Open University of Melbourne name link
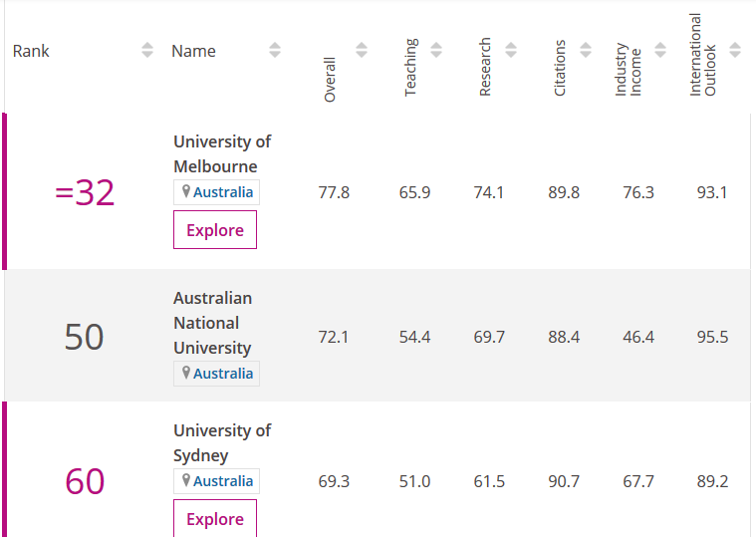Viewport: 756px width, 537px height. click(222, 153)
